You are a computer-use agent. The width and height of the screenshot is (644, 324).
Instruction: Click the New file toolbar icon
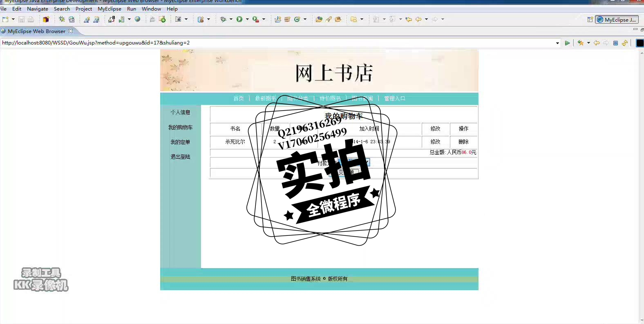[5, 19]
